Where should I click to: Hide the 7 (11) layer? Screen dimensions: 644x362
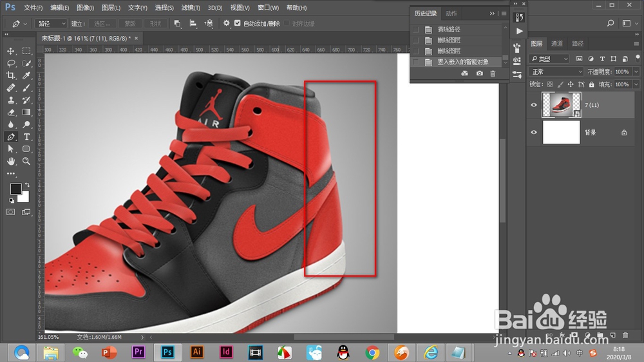point(534,105)
